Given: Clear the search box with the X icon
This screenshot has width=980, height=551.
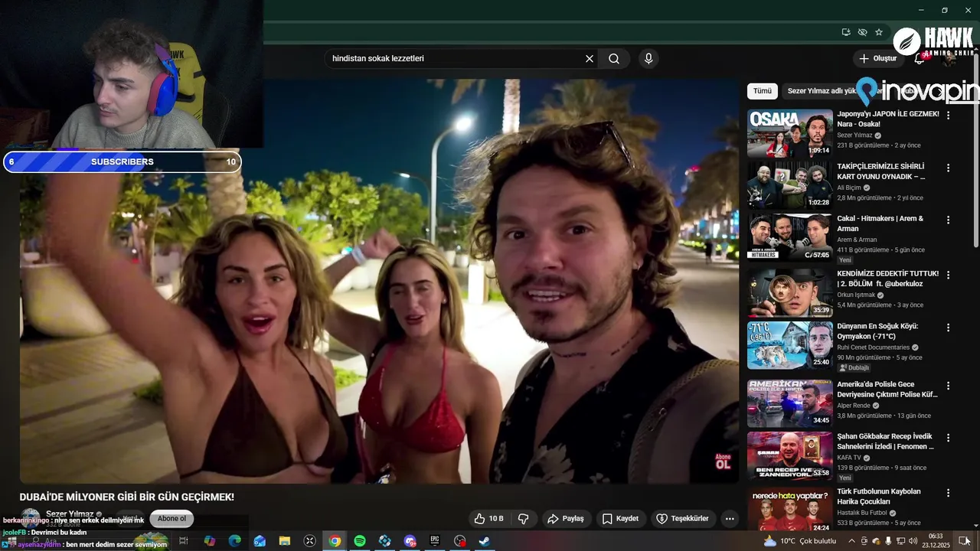Looking at the screenshot, I should (x=590, y=59).
